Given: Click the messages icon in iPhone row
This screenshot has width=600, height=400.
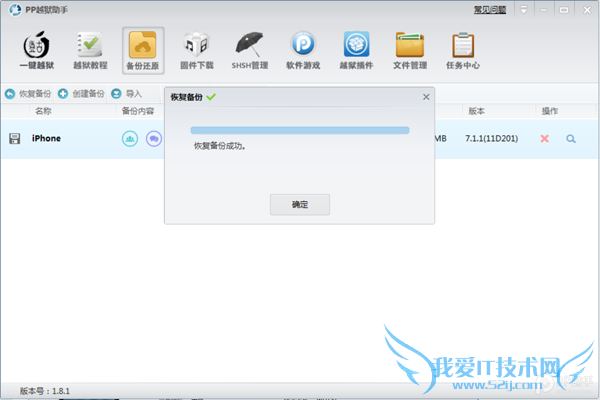Looking at the screenshot, I should 154,139.
